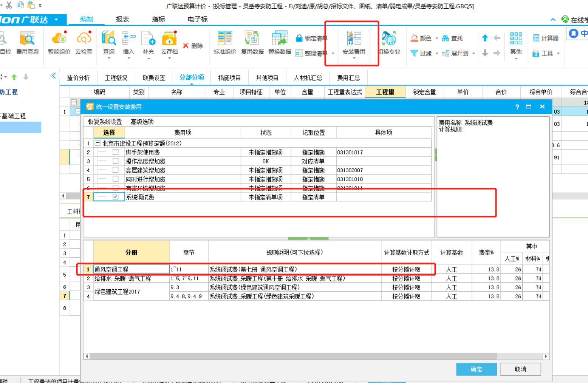
Task: Click the 工程量 column header
Action: [385, 92]
